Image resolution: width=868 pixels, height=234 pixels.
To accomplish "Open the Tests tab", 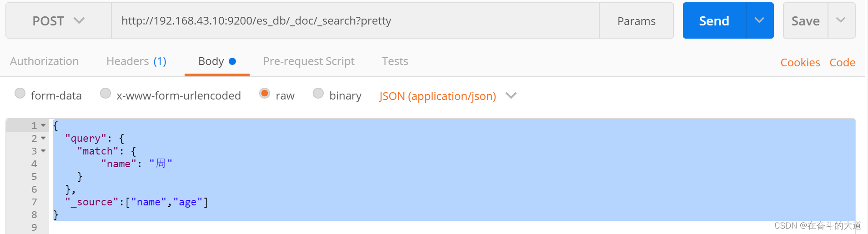I will click(395, 61).
